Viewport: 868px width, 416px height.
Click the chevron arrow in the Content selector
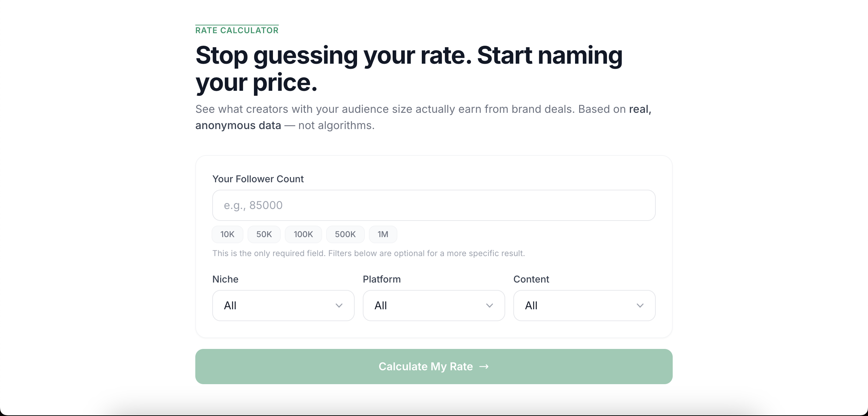tap(640, 306)
